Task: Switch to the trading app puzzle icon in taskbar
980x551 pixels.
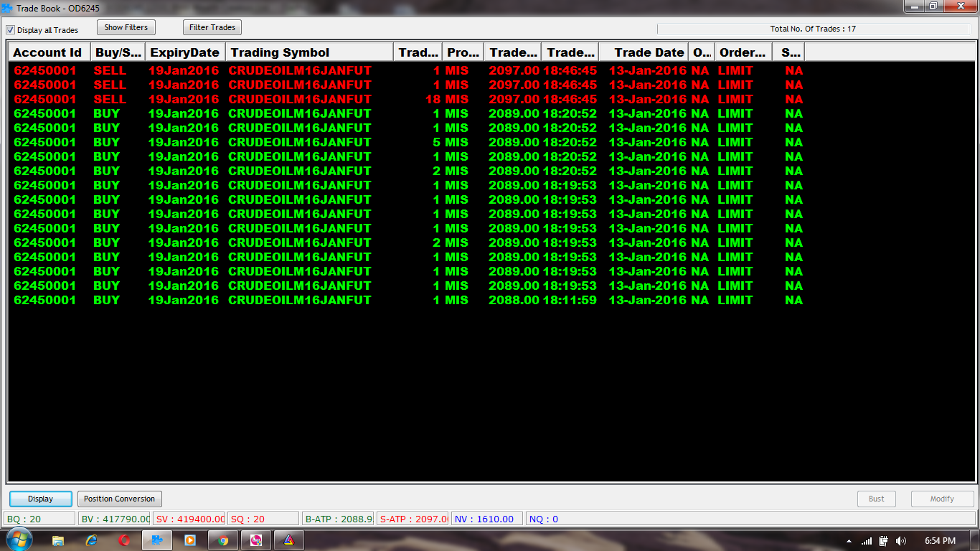Action: [157, 540]
